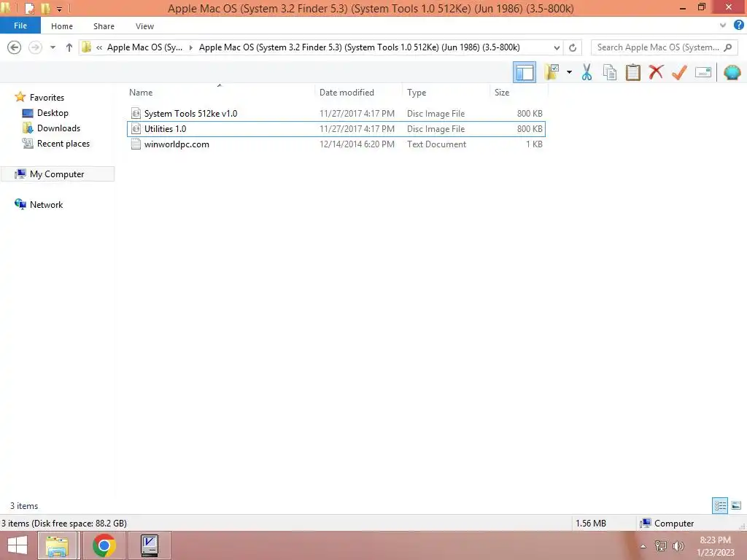Switch to large icons view
Screen dimensions: 747x560
[736, 505]
